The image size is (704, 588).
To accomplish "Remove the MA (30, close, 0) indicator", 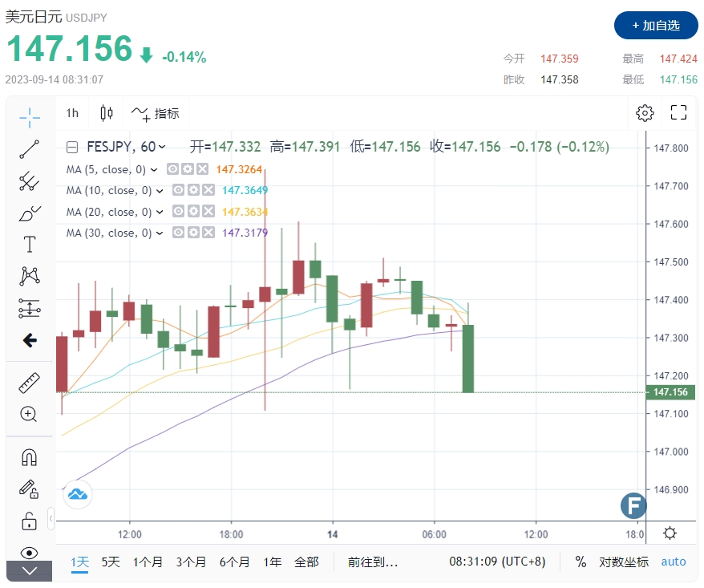I will (208, 233).
